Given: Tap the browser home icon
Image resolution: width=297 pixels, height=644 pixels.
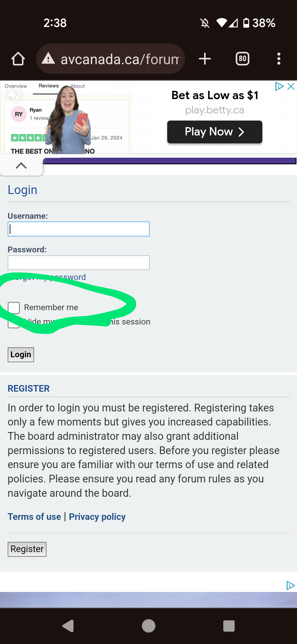Looking at the screenshot, I should 18,59.
